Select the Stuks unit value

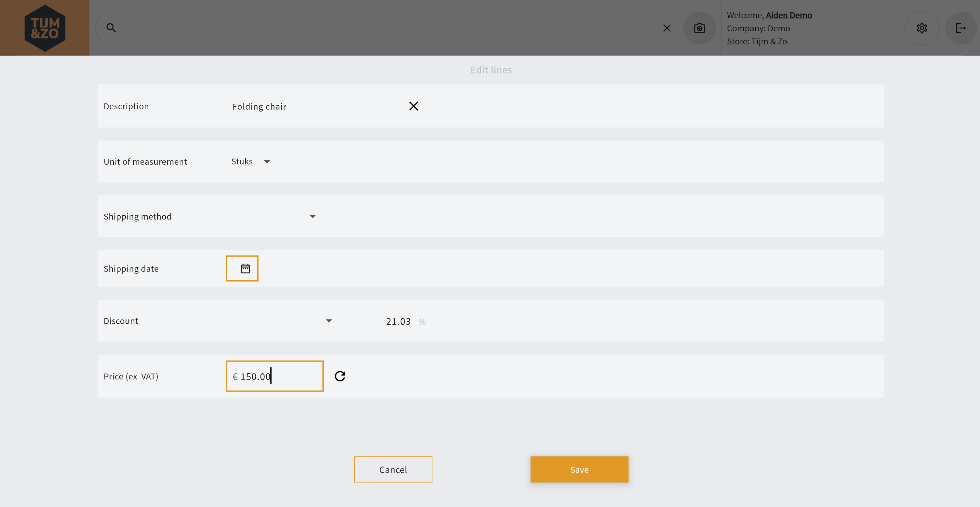(x=242, y=162)
